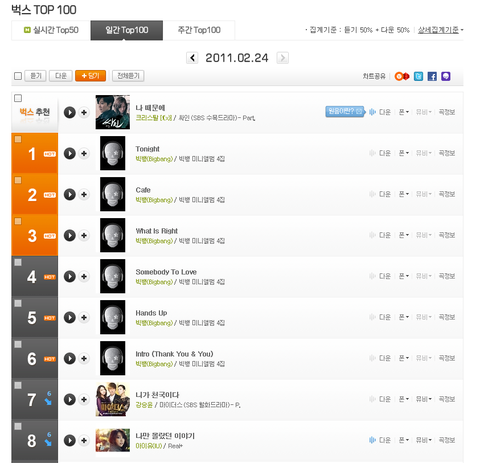The width and height of the screenshot is (480, 463).
Task: Play the song Hands Up
Action: [x=70, y=317]
